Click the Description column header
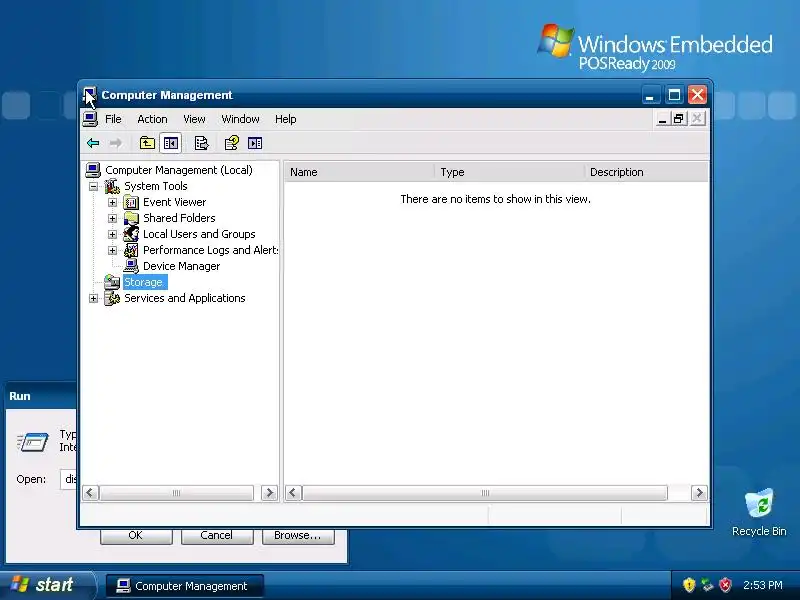This screenshot has width=800, height=600. [646, 172]
